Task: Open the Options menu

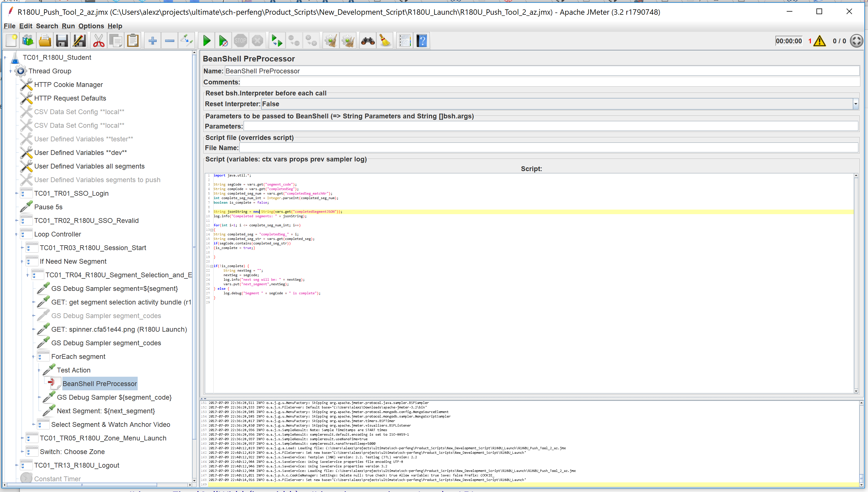Action: tap(91, 26)
